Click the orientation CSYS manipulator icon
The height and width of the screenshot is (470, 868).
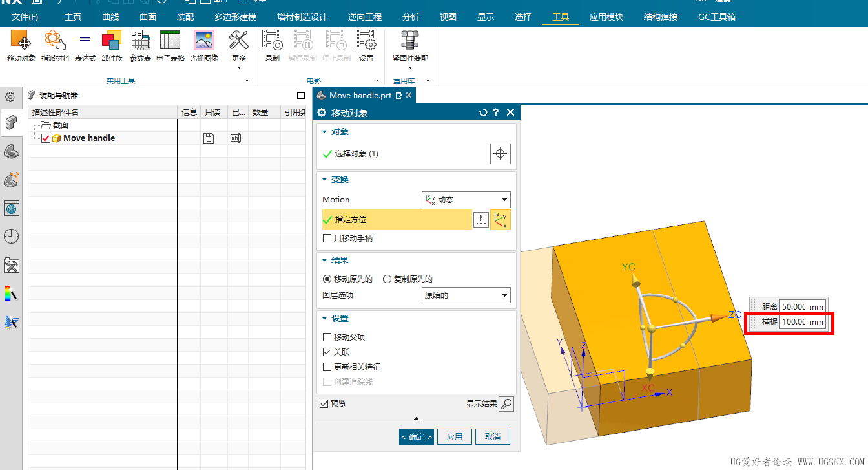tap(501, 220)
